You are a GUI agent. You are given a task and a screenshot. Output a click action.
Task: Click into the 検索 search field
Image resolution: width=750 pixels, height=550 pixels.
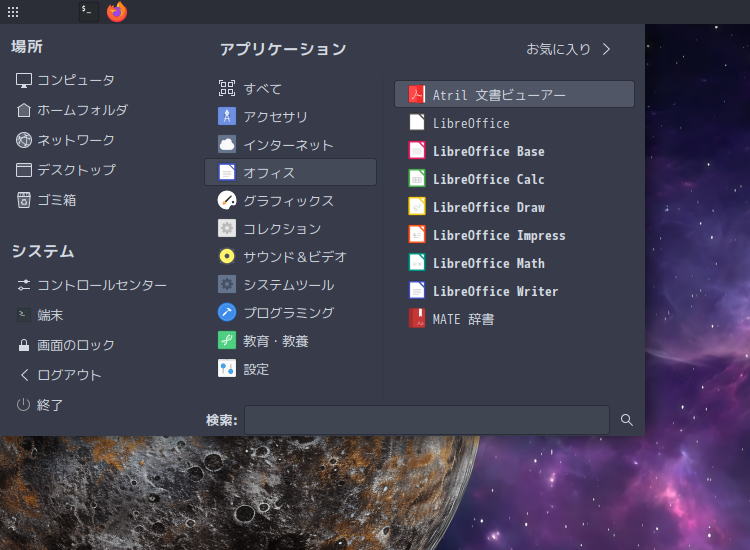pos(427,420)
